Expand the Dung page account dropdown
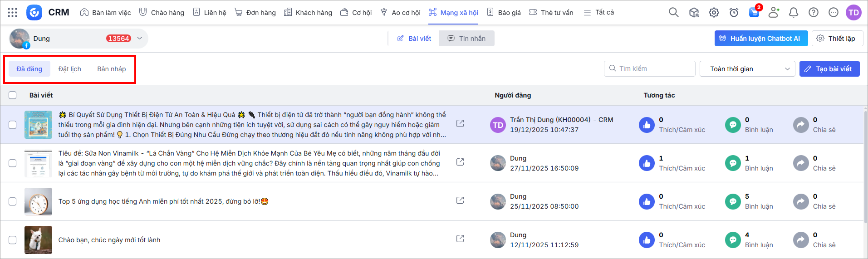The width and height of the screenshot is (868, 259). click(139, 39)
